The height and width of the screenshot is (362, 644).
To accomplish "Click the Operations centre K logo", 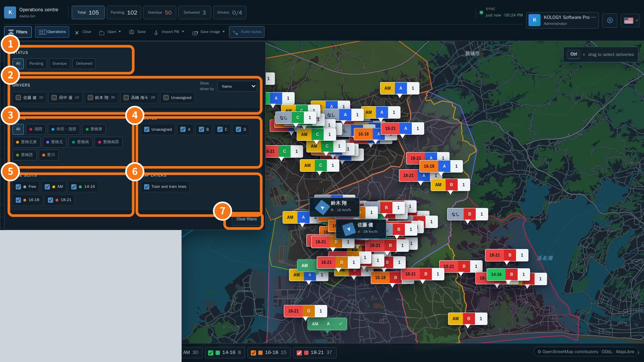I will 10,12.
